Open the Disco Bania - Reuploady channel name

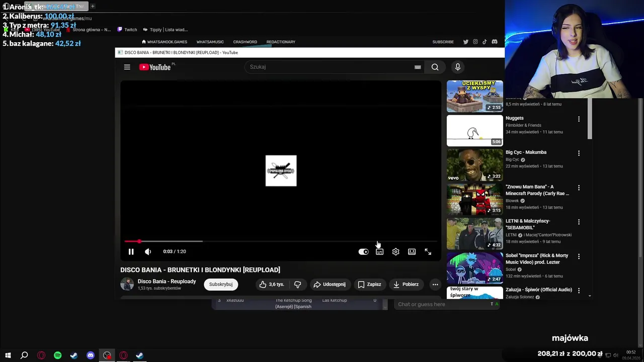tap(167, 281)
